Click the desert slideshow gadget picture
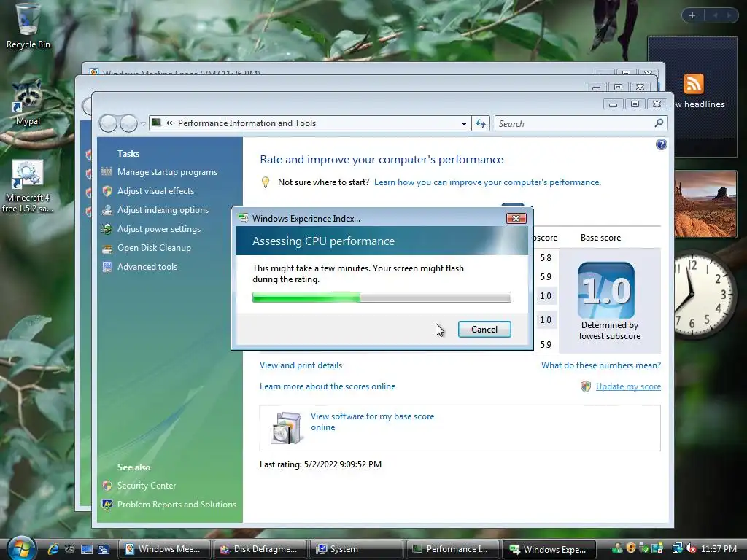The image size is (747, 560). click(x=705, y=204)
